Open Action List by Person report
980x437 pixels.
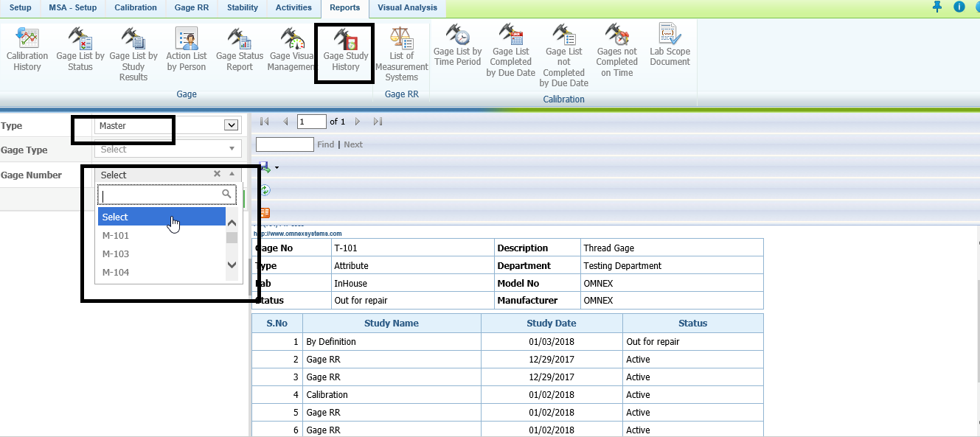click(x=187, y=50)
